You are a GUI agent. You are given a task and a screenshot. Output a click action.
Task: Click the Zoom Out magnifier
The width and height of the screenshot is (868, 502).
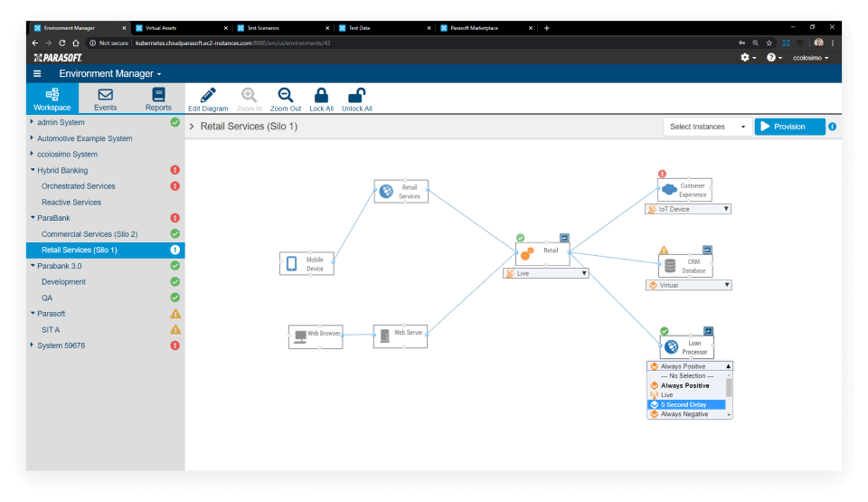pos(286,99)
